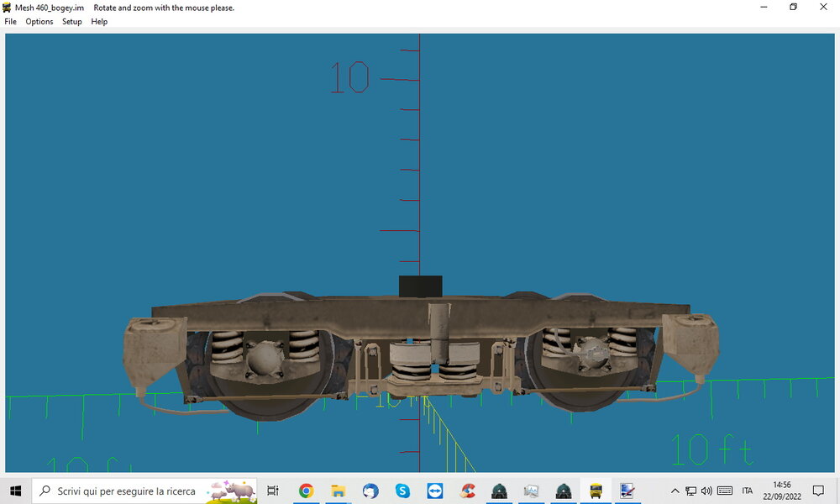The image size is (840, 504).
Task: Switch to the second dark dome app icon
Action: point(564,491)
